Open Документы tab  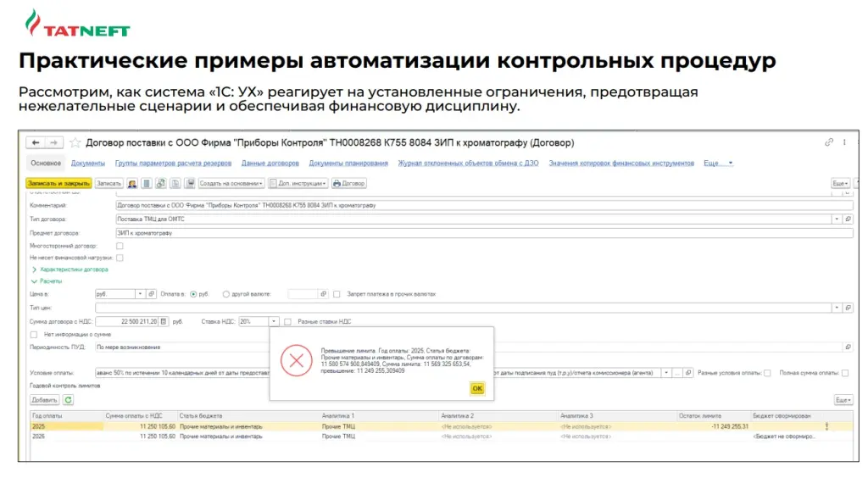coord(87,164)
